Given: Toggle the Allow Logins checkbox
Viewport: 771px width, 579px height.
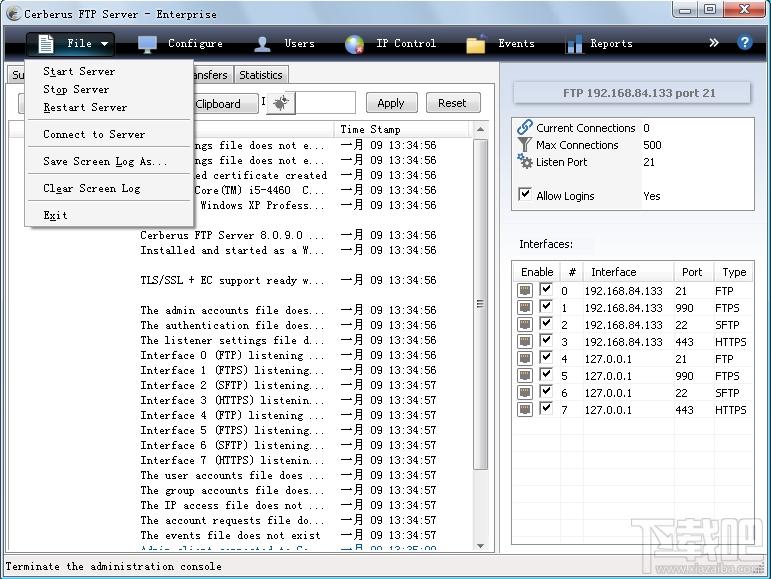Looking at the screenshot, I should coord(525,194).
